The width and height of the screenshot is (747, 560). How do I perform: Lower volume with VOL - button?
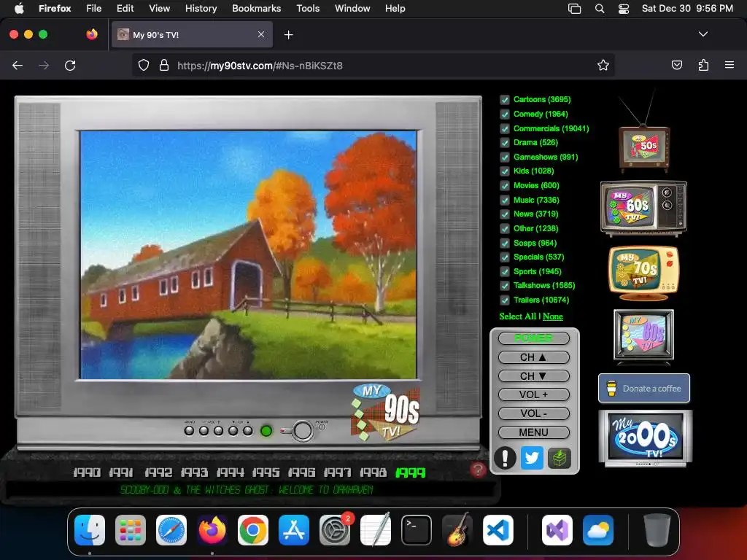(533, 413)
